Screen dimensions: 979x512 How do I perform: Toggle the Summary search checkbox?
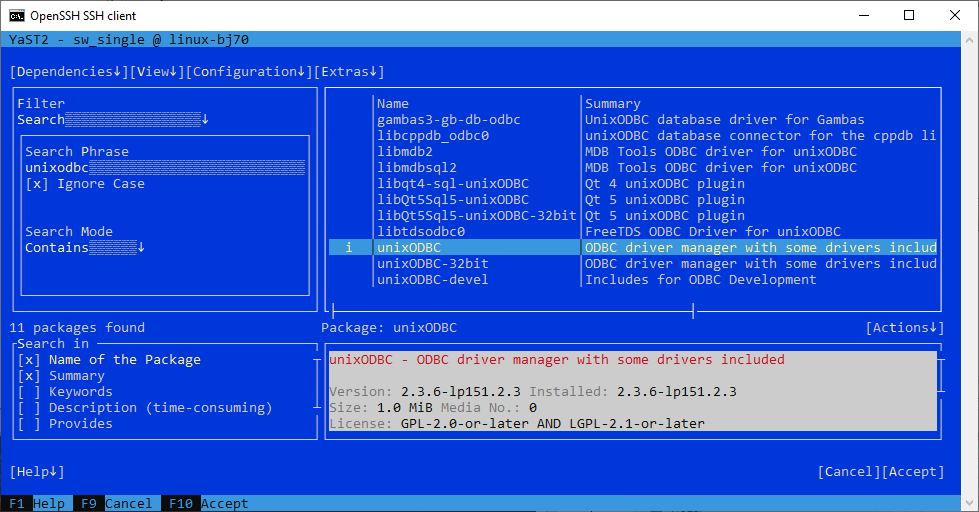click(61, 375)
